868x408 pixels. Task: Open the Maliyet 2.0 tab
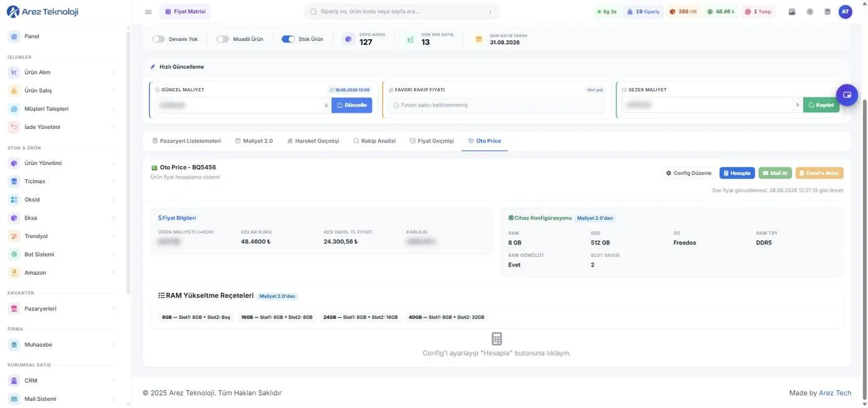tap(254, 141)
